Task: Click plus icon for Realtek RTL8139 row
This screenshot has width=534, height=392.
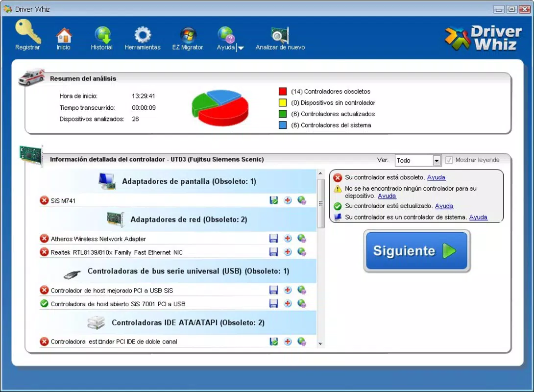Action: coord(288,252)
